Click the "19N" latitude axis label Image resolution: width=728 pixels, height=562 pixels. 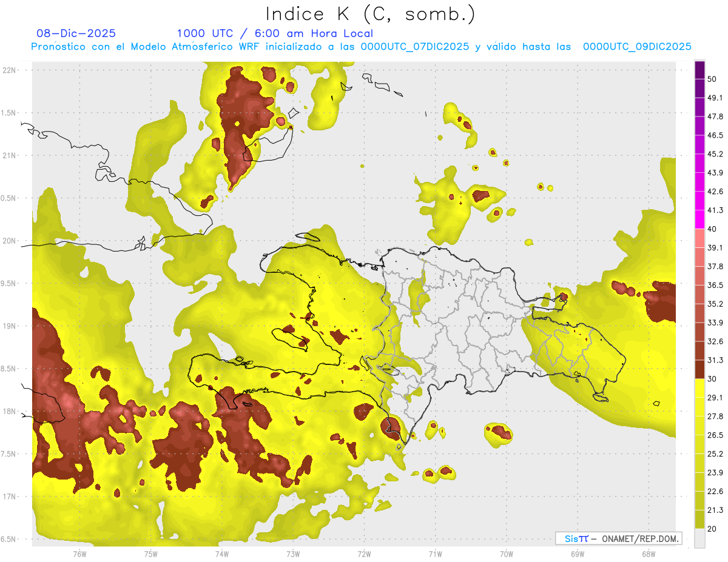pyautogui.click(x=9, y=326)
